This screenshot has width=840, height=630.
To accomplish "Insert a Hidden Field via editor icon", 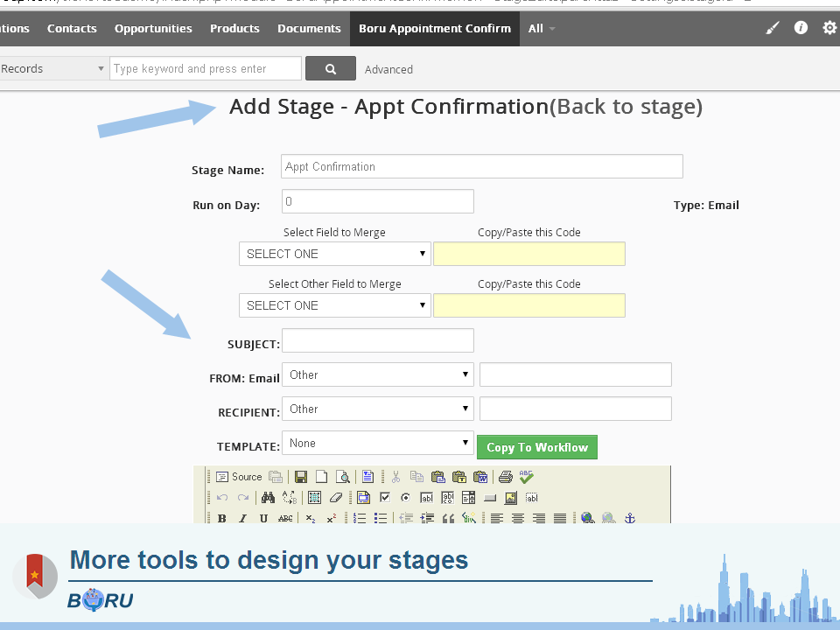I will 531,498.
